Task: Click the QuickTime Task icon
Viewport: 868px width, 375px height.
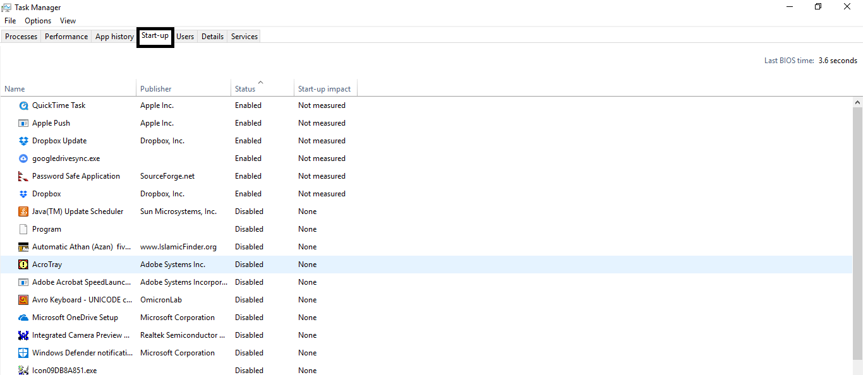Action: (x=23, y=105)
